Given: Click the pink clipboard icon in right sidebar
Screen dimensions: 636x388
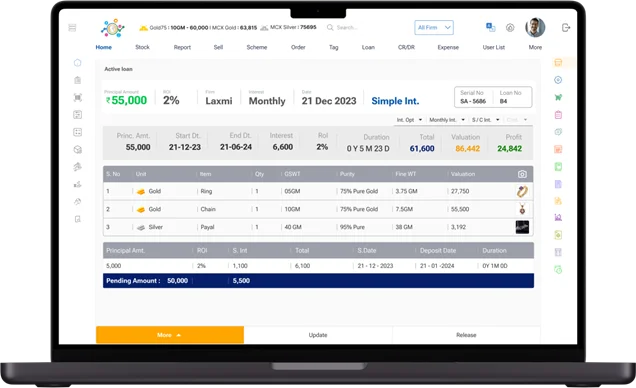Looking at the screenshot, I should (558, 115).
